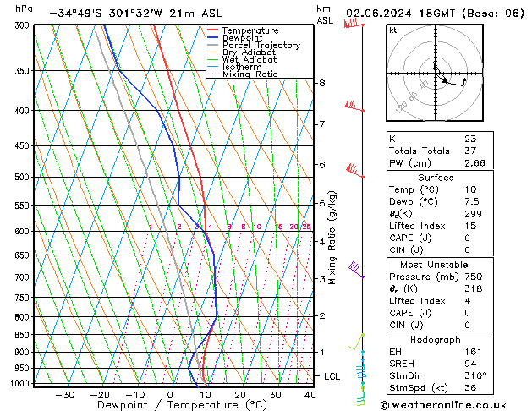Click the K index value 23
Screen dimensions: 532x411
(470, 139)
